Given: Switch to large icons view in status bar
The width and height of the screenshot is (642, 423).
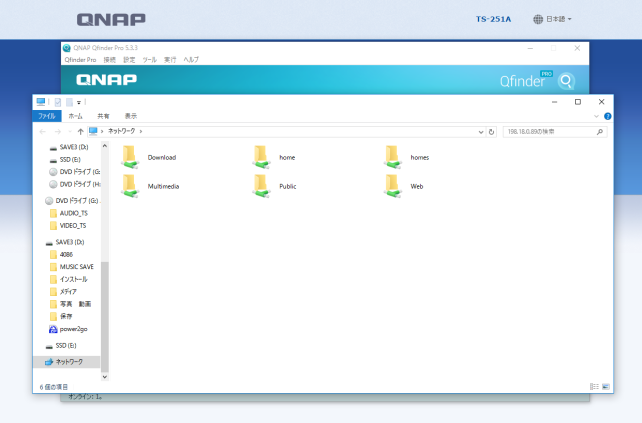Looking at the screenshot, I should 605,386.
